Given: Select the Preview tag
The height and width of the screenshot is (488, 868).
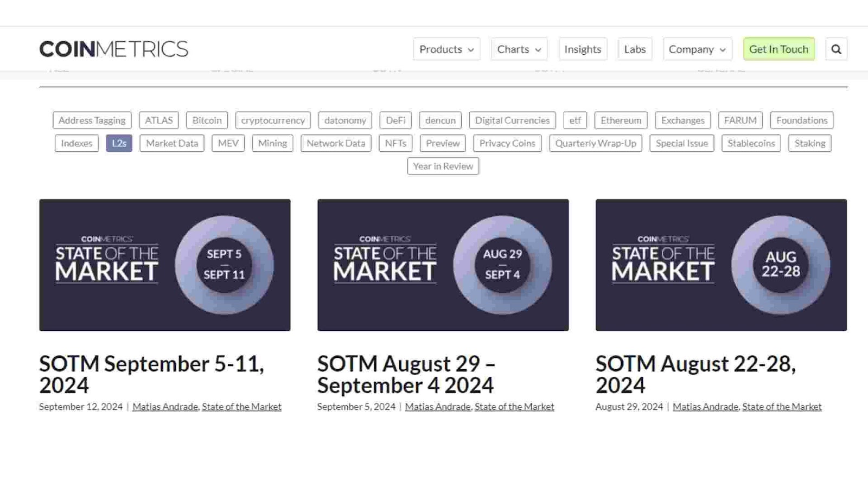Looking at the screenshot, I should (x=443, y=143).
